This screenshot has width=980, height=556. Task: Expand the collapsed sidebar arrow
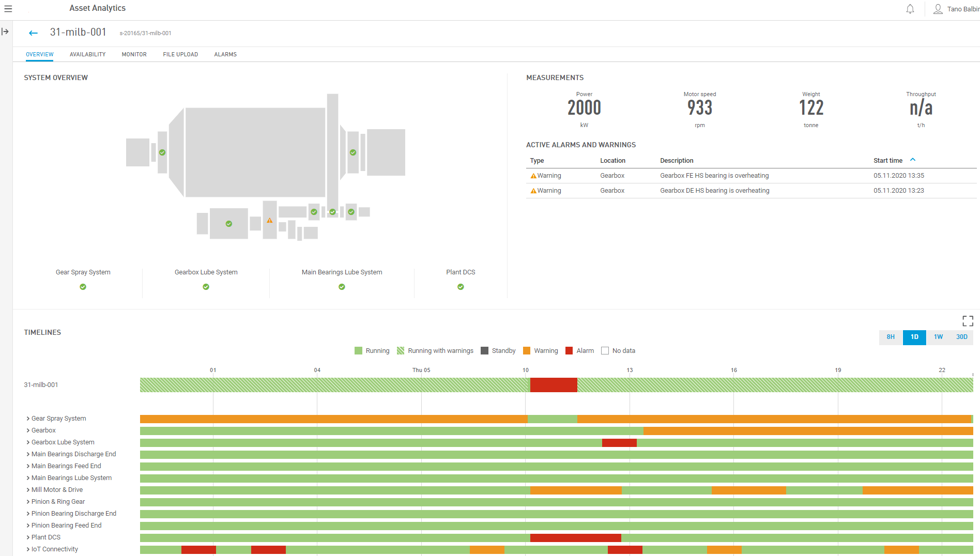click(x=5, y=31)
